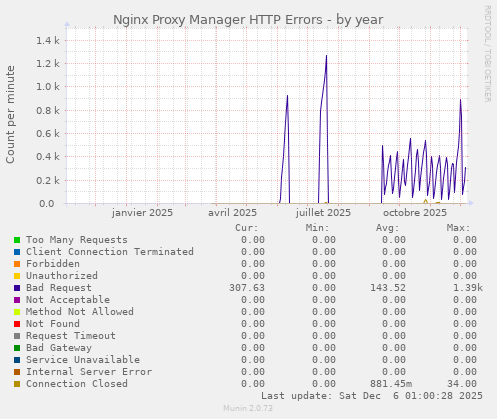Click the 'Cur:' column header
Viewport: 497px width, 419px height.
tap(247, 228)
